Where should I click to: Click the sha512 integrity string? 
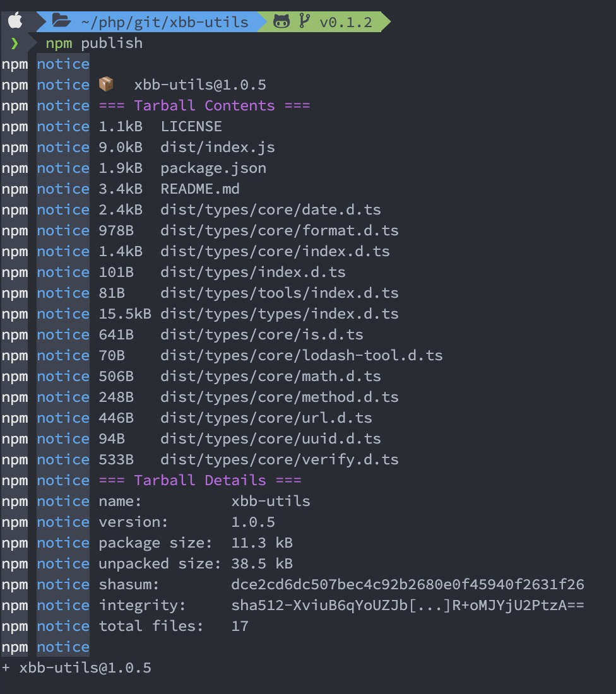click(x=407, y=605)
